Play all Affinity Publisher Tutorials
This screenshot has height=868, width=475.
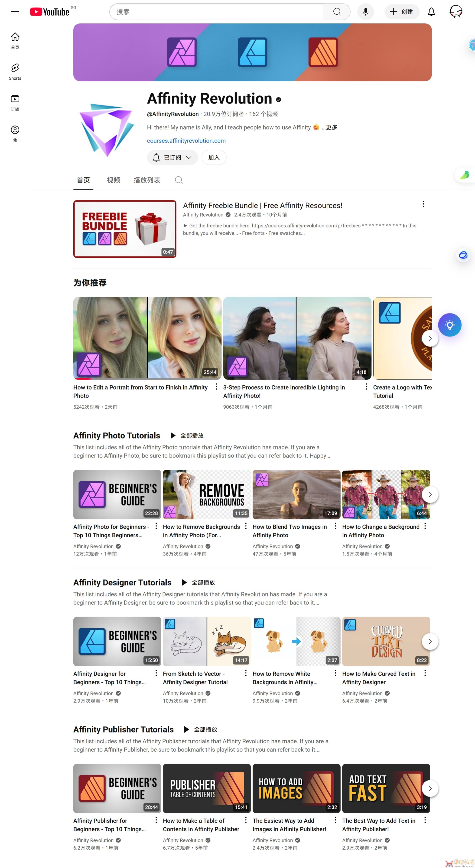200,729
